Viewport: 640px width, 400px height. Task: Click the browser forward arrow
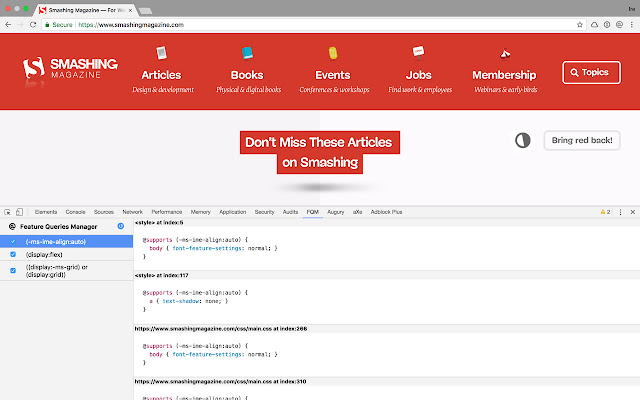20,25
